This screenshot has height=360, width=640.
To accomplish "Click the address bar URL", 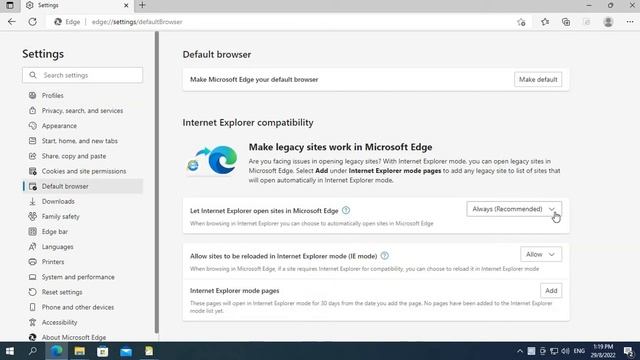I will pyautogui.click(x=137, y=22).
